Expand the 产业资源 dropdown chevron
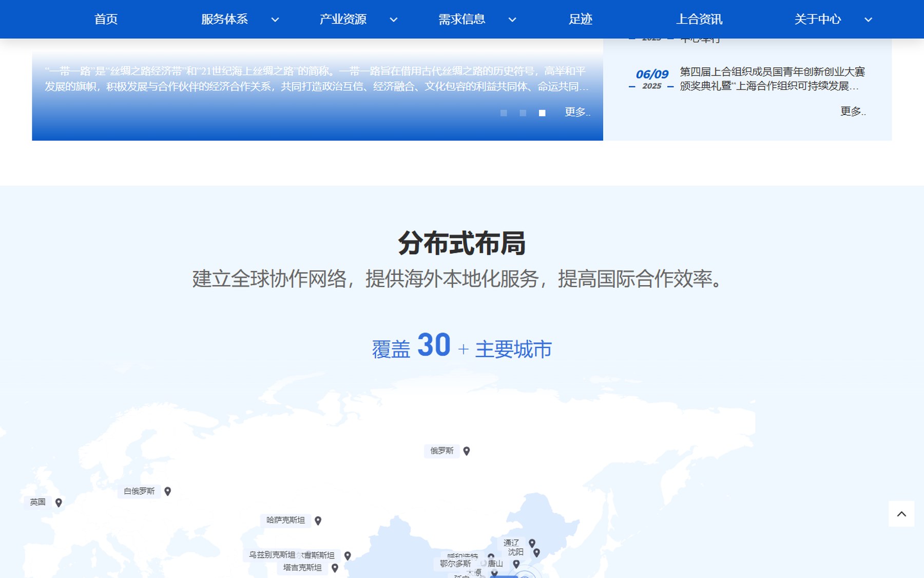 [394, 20]
